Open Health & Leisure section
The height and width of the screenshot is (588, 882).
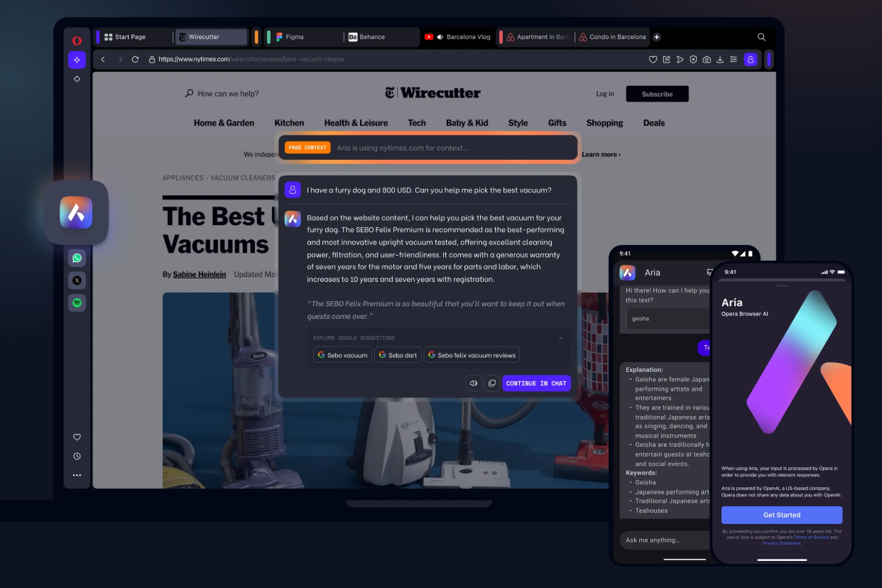coord(356,123)
